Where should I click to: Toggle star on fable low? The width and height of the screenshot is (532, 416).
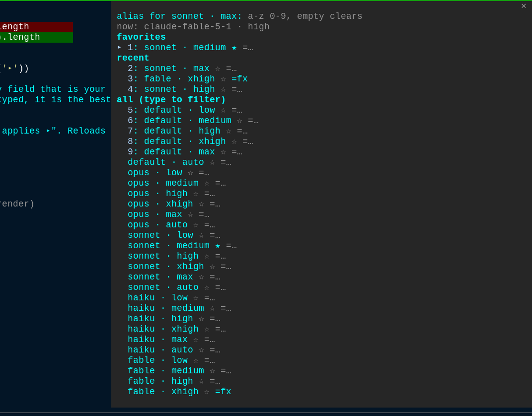(x=196, y=360)
